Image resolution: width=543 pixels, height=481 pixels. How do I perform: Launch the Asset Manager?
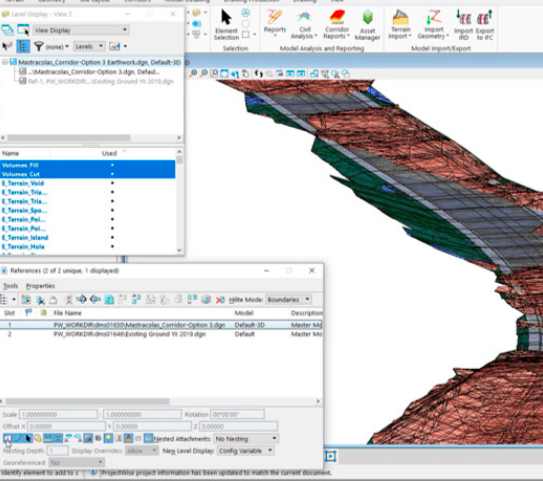click(367, 25)
